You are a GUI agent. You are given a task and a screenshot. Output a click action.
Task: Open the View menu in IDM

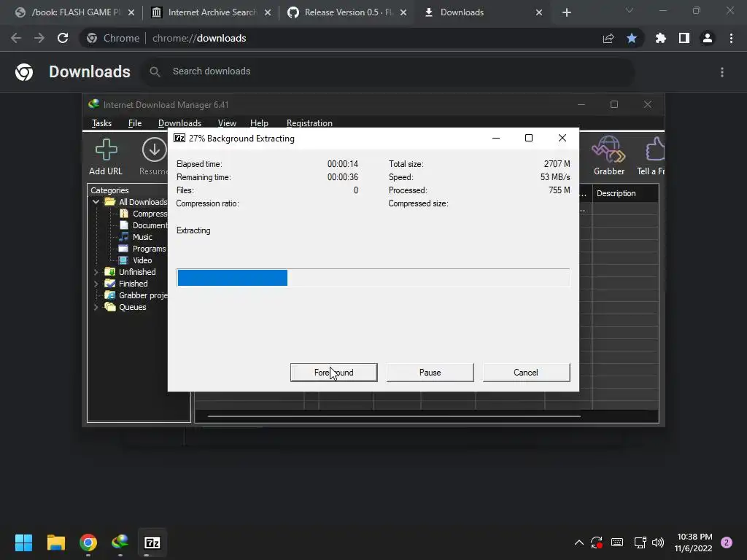click(227, 122)
